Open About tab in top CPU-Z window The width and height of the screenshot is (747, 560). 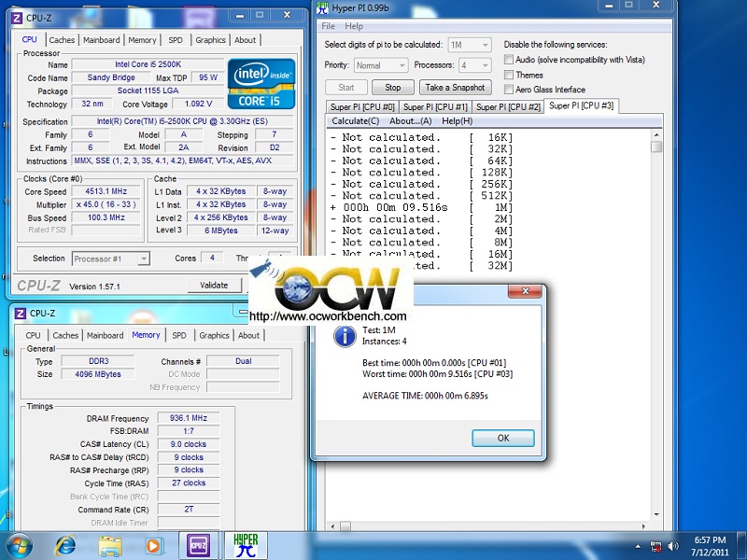pyautogui.click(x=245, y=40)
